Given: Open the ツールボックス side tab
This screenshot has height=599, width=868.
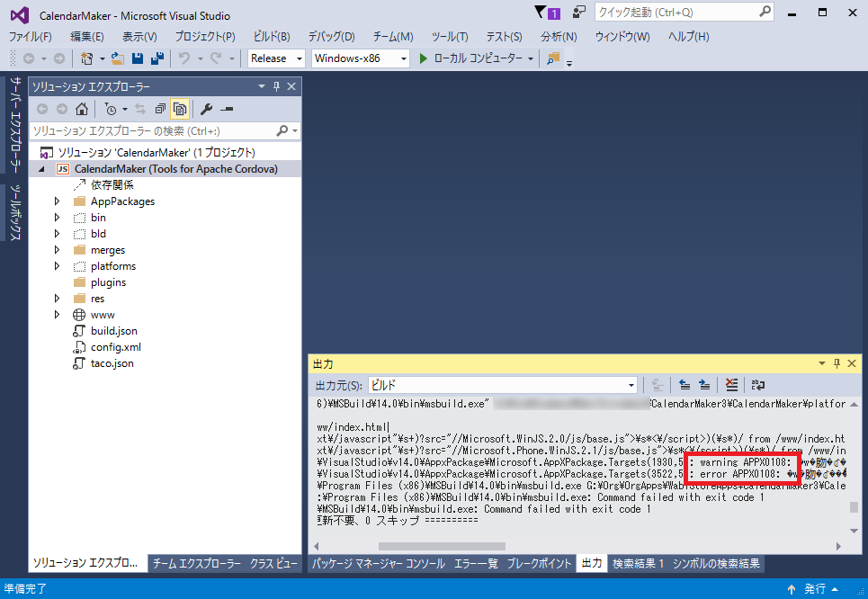Looking at the screenshot, I should (16, 212).
